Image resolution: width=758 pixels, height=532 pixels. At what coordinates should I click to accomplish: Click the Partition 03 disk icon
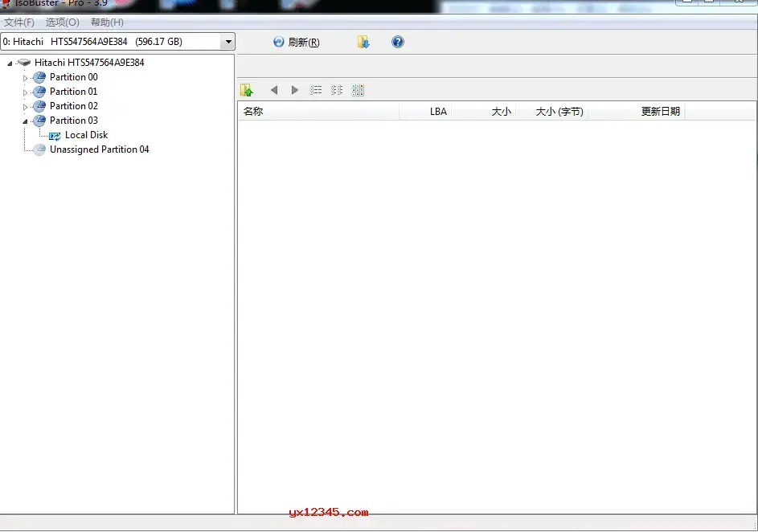(x=39, y=121)
